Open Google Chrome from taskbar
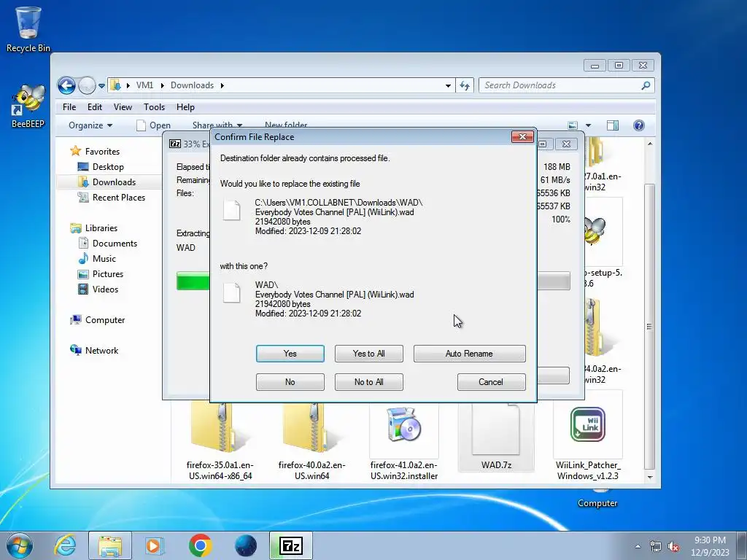 (200, 545)
